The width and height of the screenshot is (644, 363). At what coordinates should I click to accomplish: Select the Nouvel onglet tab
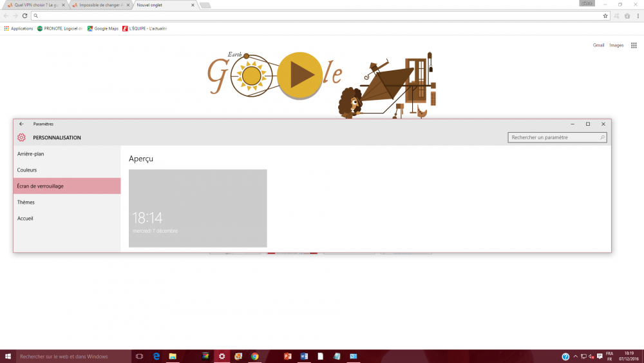pos(164,5)
